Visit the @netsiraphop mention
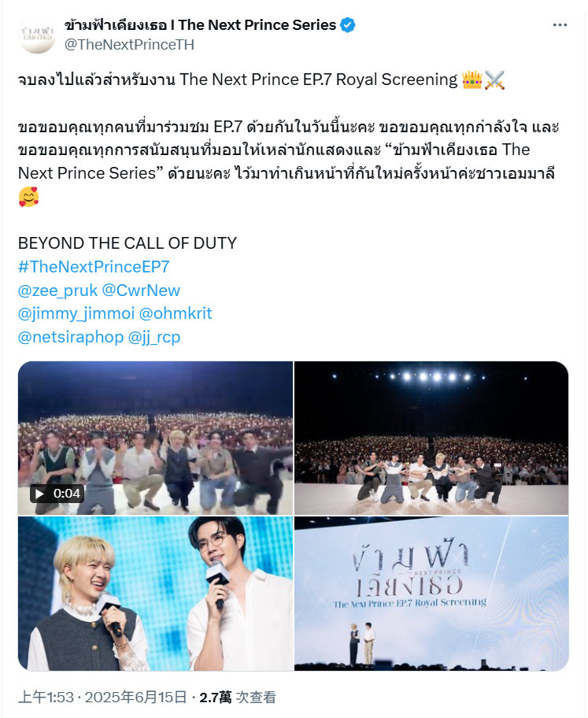Viewport: 588px width, 718px height. [x=71, y=337]
